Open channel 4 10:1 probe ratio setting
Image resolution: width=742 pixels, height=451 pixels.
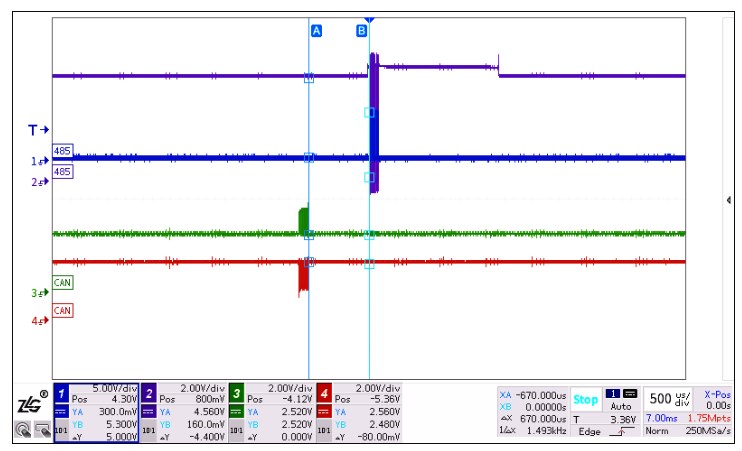324,430
